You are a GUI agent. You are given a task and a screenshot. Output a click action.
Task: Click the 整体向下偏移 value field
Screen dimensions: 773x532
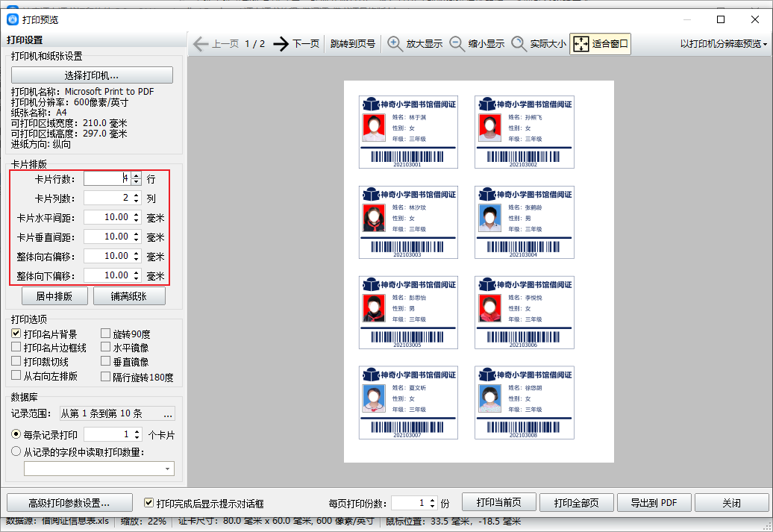click(x=107, y=275)
